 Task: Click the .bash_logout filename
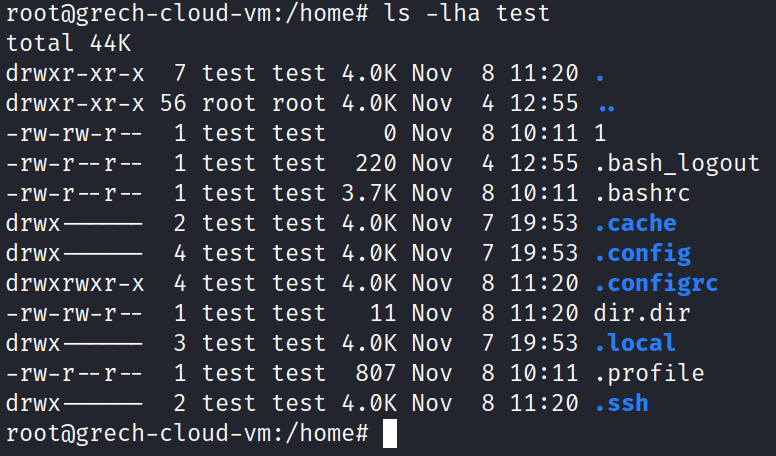click(677, 163)
